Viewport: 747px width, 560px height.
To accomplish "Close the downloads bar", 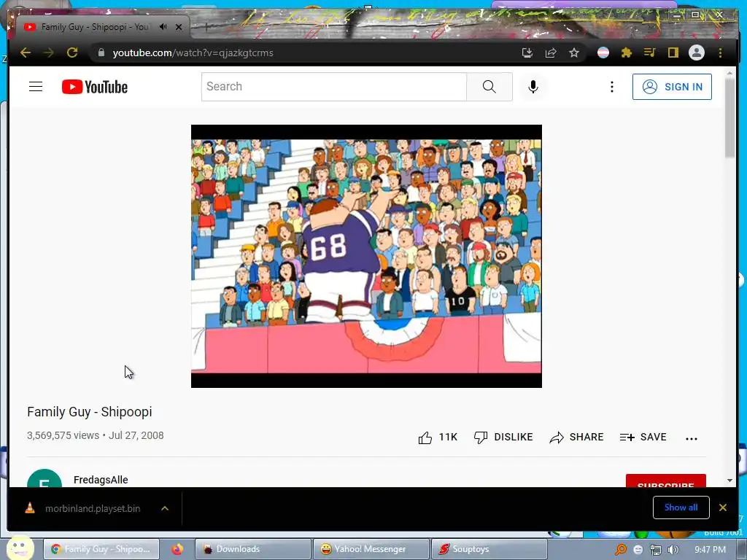I will 723,507.
